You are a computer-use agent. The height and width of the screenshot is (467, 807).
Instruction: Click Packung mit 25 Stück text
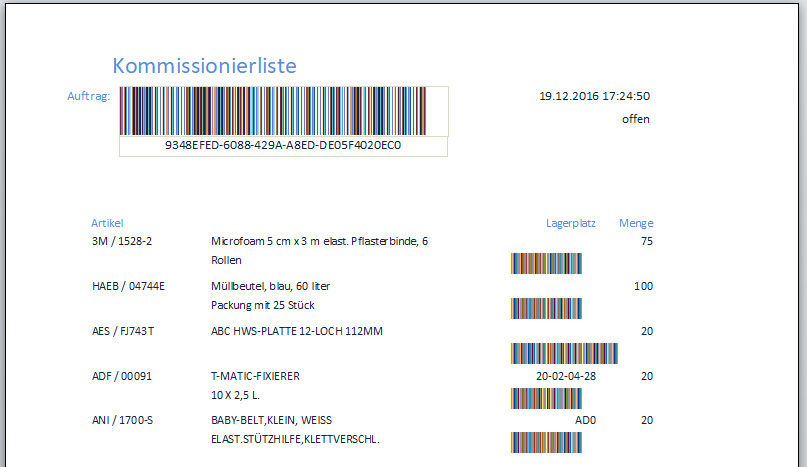pos(262,305)
